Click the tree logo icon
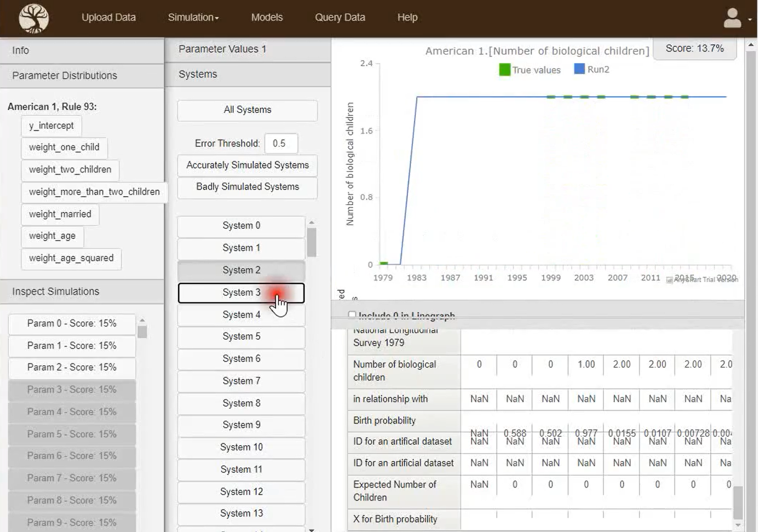The image size is (758, 532). (x=34, y=18)
